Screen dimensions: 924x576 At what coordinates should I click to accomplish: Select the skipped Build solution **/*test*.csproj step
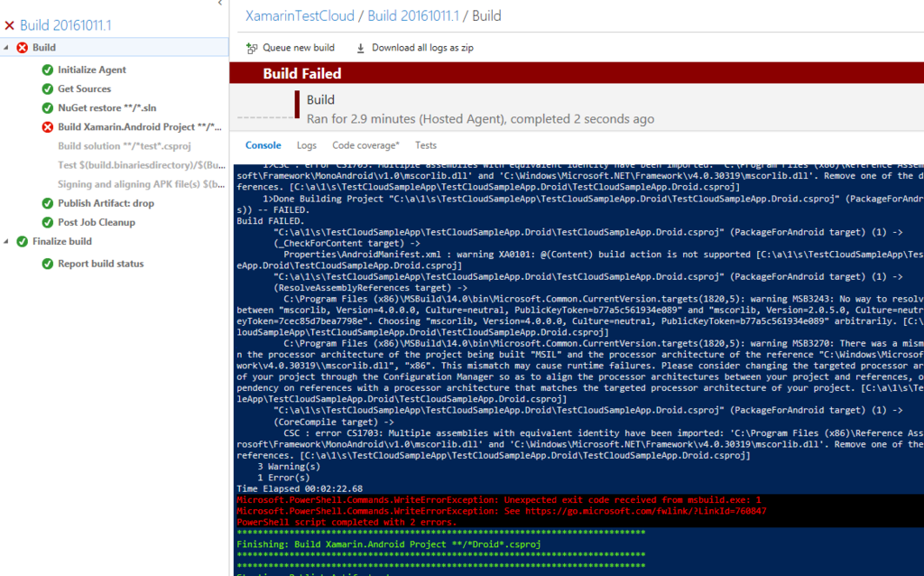tap(125, 146)
